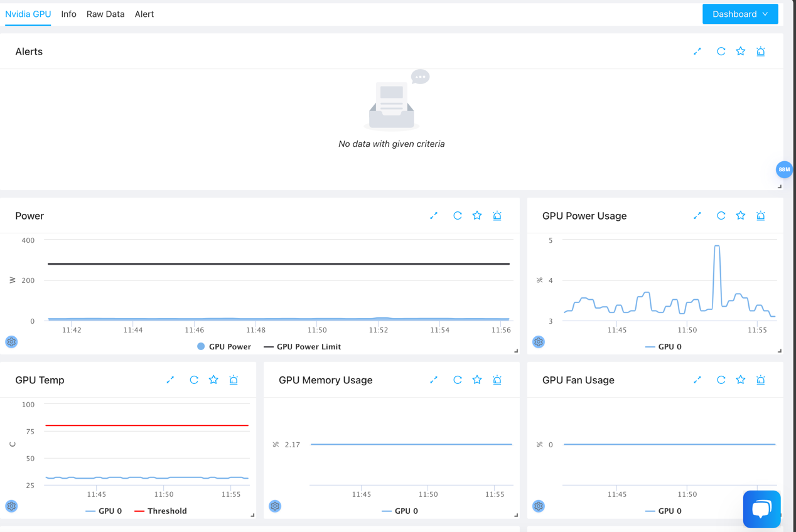Click the 88M floating badge
The height and width of the screenshot is (532, 796).
pos(784,169)
